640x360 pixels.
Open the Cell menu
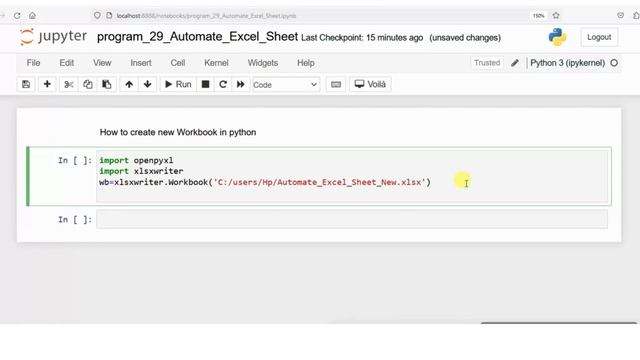(178, 63)
